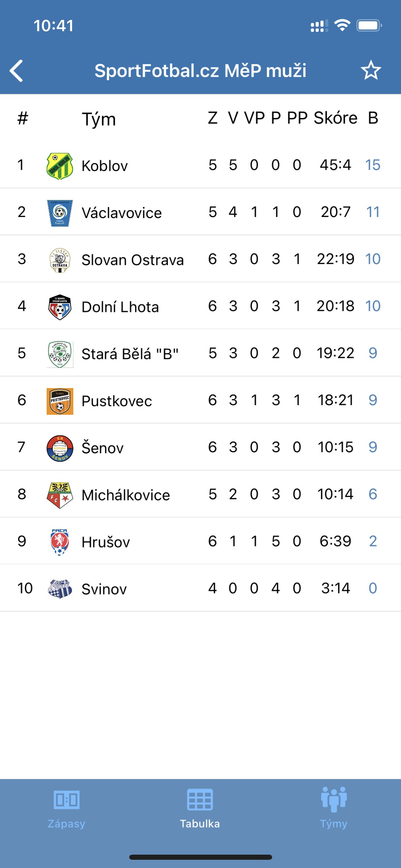The image size is (401, 868).
Task: Click Václavovice's 20:7 score
Action: tap(336, 212)
